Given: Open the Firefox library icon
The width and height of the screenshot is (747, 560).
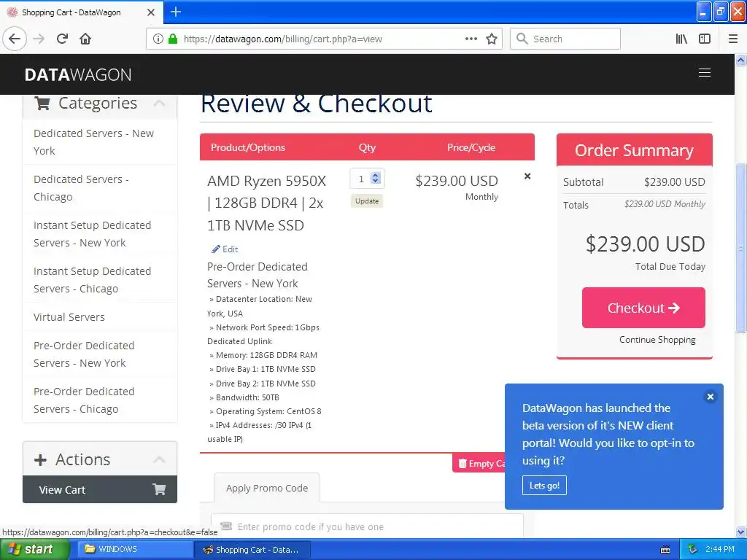Looking at the screenshot, I should (x=681, y=39).
